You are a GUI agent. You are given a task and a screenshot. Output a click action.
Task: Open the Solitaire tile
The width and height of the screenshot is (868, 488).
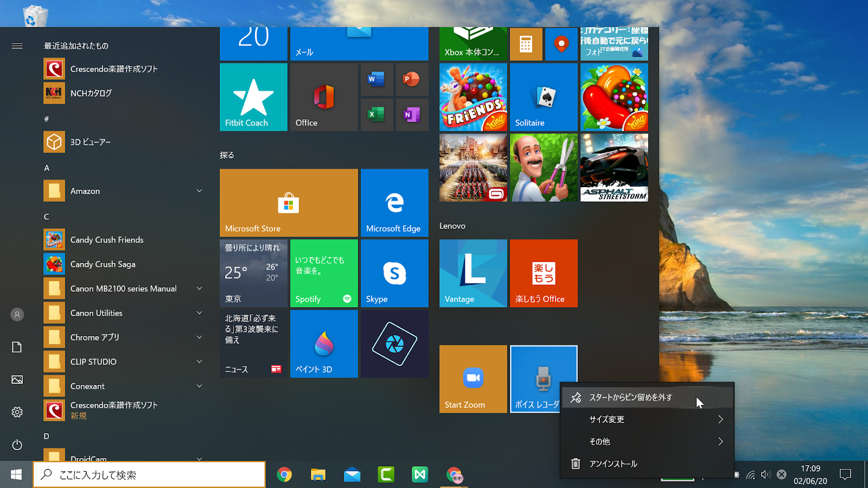coord(544,97)
